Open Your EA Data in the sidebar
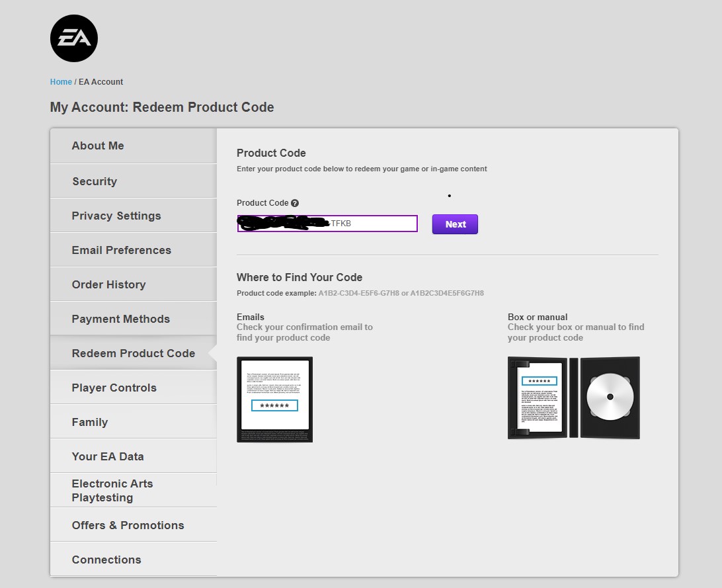Screen dimensions: 722x588 (x=133, y=456)
